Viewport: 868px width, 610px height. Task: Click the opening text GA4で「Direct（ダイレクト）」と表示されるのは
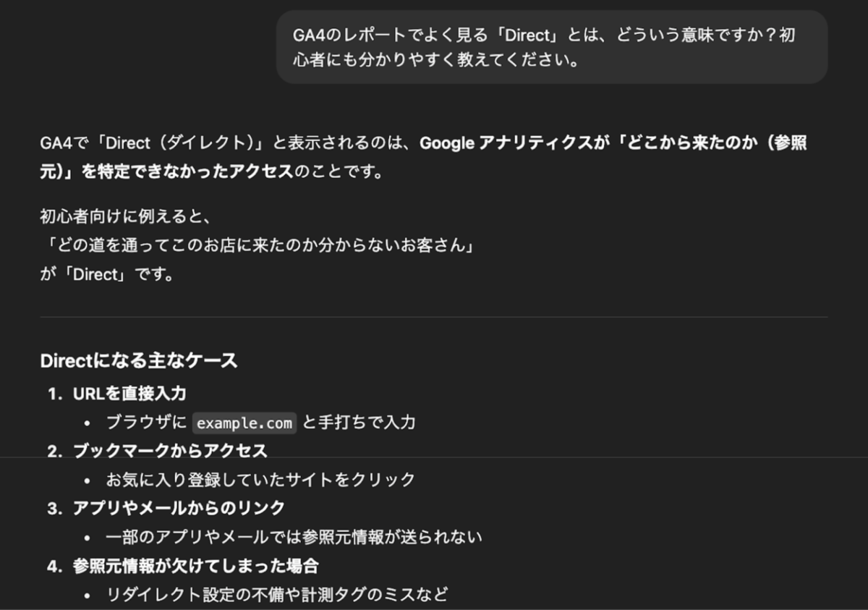point(224,143)
